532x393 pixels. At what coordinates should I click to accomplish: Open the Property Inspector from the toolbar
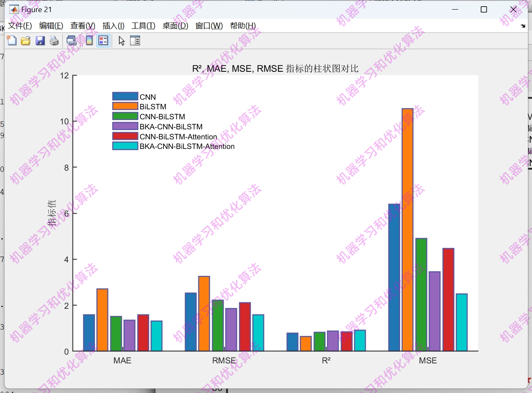click(135, 40)
